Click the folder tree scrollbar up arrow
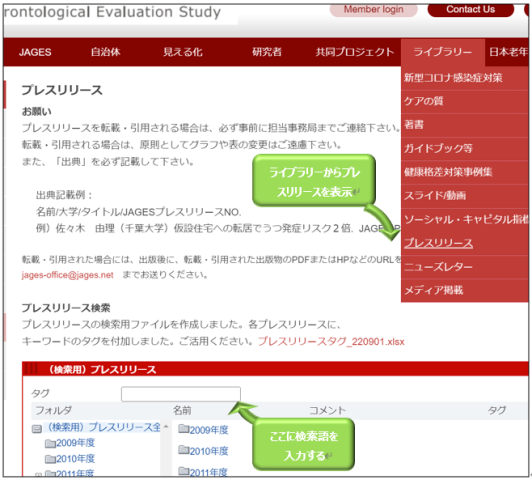 click(x=166, y=426)
